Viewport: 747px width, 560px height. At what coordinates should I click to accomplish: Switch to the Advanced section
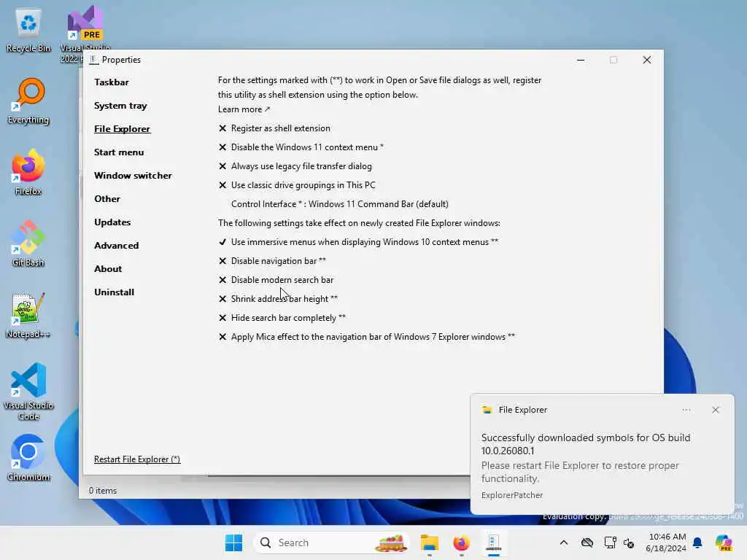117,246
